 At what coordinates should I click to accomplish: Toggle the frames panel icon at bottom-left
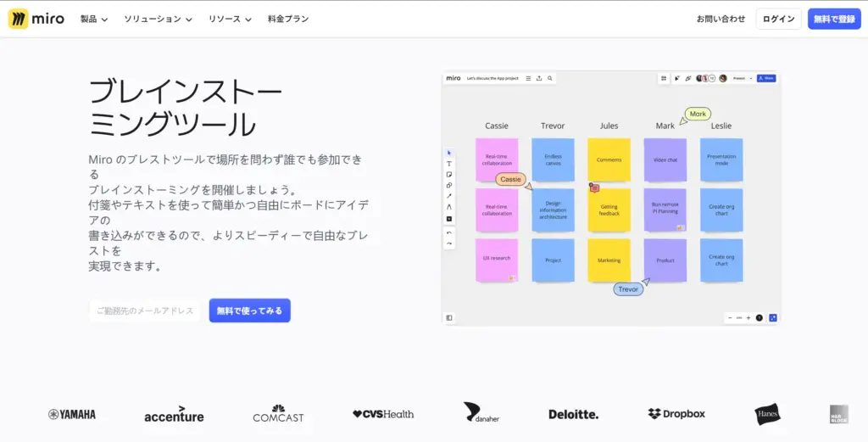(449, 318)
